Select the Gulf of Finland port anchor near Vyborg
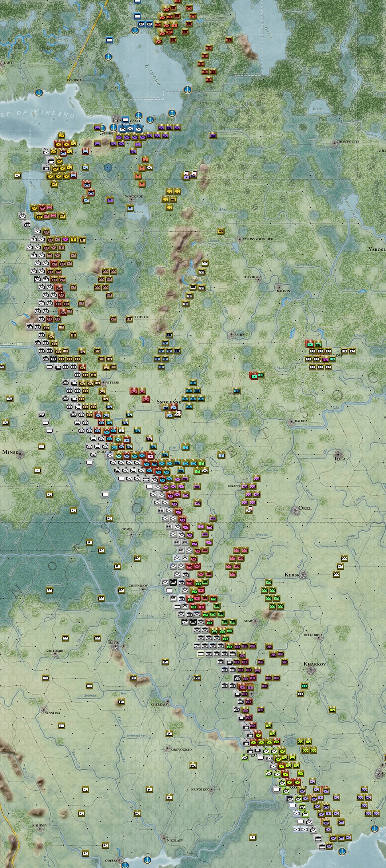 39,93
